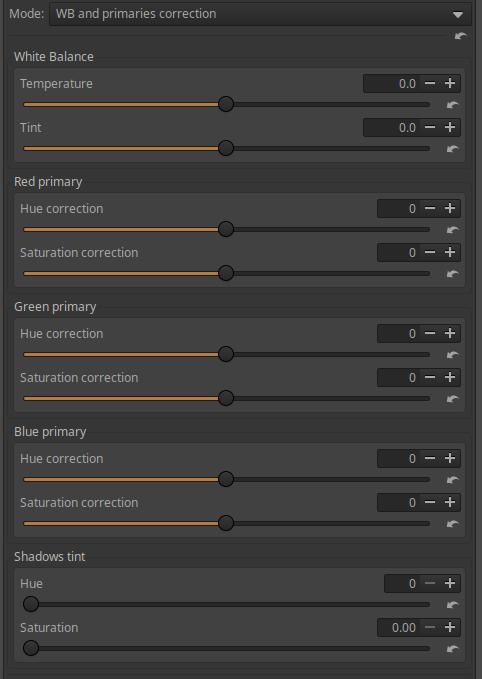Click the Tint value input field
The width and height of the screenshot is (482, 679).
point(391,127)
